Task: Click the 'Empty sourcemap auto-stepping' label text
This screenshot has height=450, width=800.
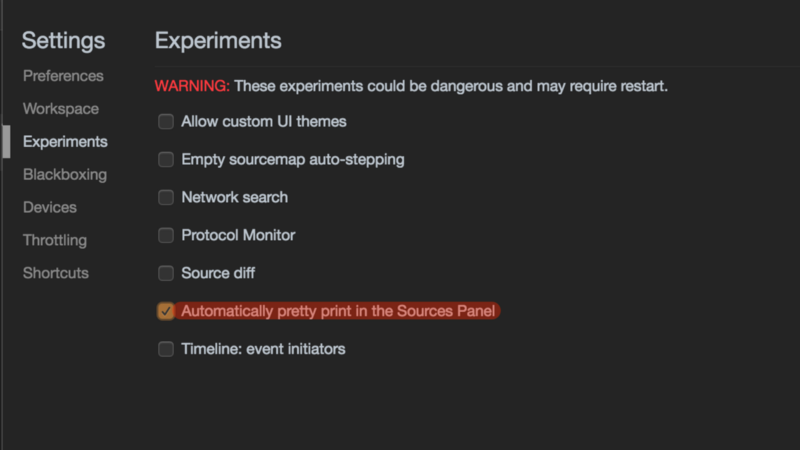Action: (x=293, y=160)
